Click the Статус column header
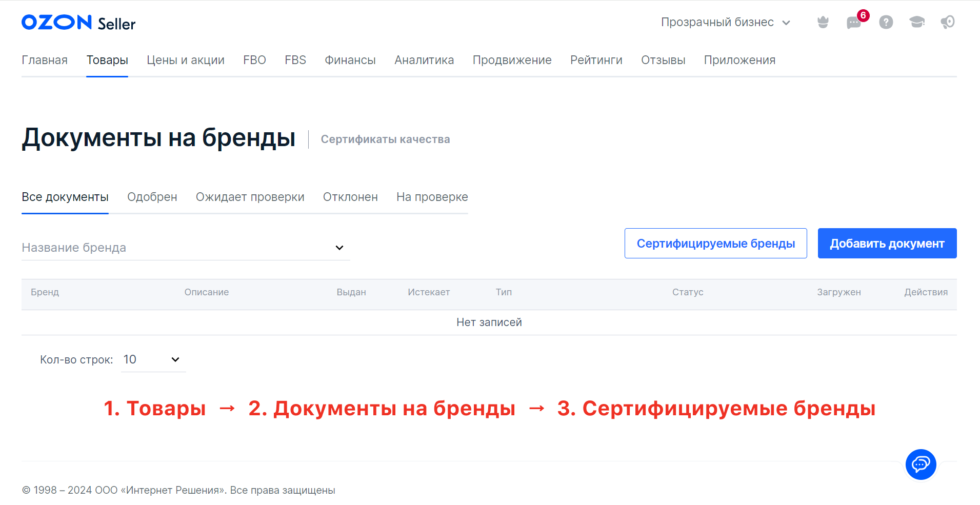980x505 pixels. tap(688, 292)
